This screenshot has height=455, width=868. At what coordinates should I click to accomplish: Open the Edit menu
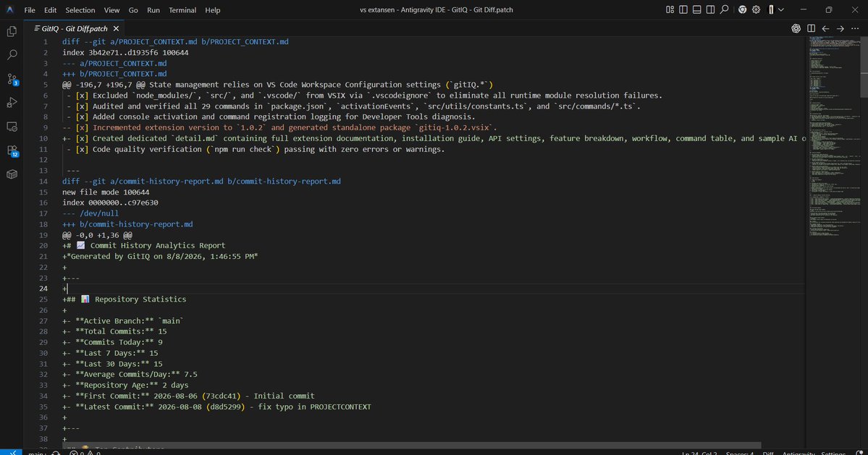[x=51, y=10]
